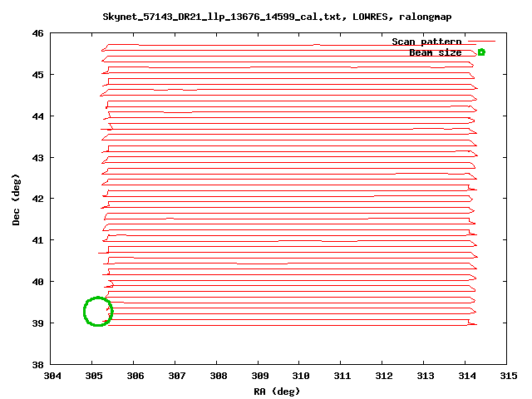Click the Dec axis tick label 39
532x399 pixels.
(38, 323)
